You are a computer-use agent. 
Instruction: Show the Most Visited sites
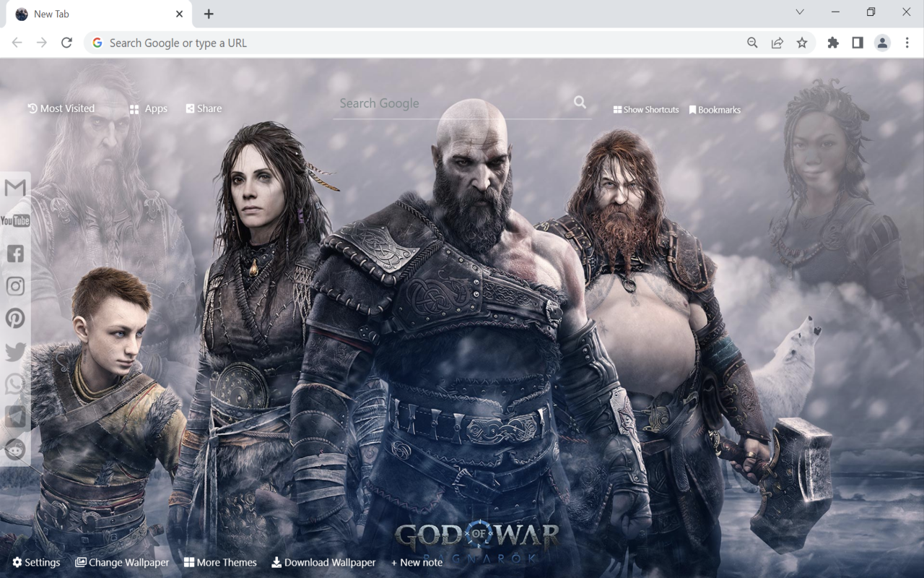(x=61, y=108)
